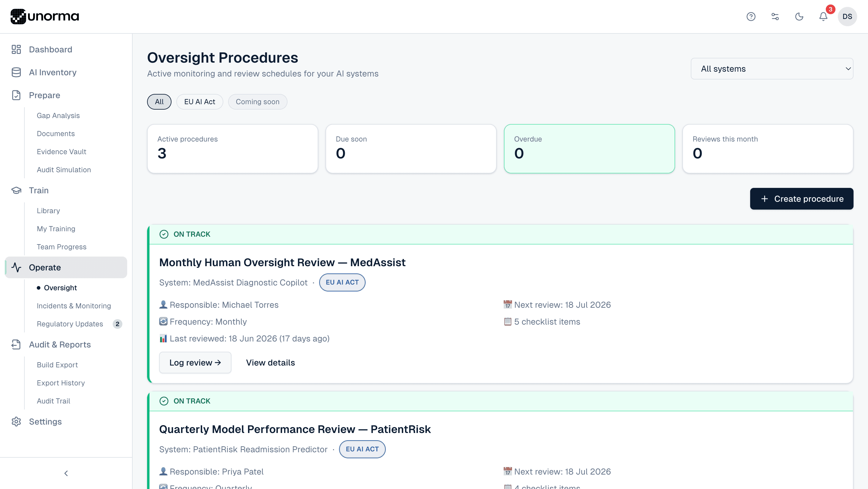This screenshot has width=868, height=489.
Task: Click the Overdue stat card
Action: click(589, 149)
